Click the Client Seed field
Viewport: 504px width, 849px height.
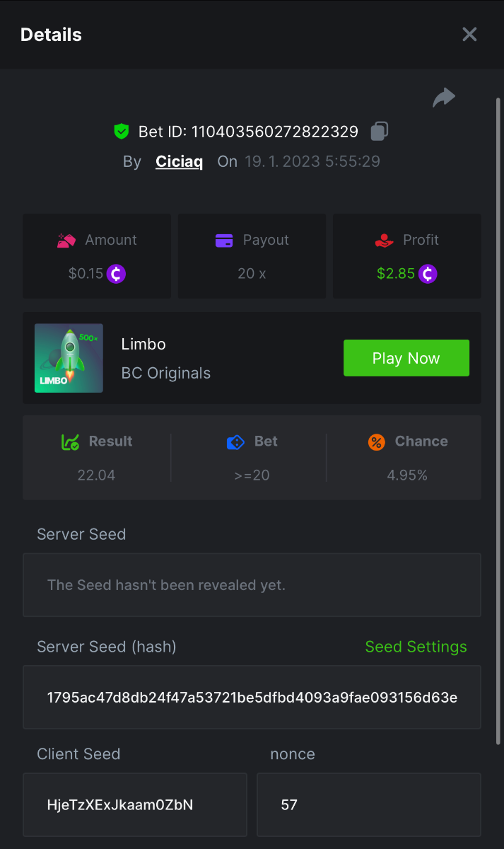[134, 804]
